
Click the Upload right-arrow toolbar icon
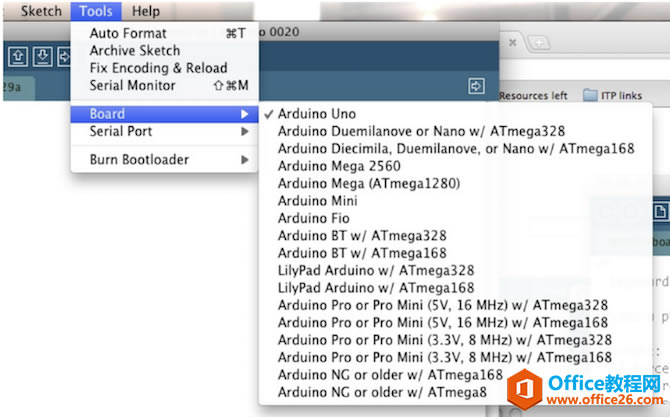coord(64,56)
